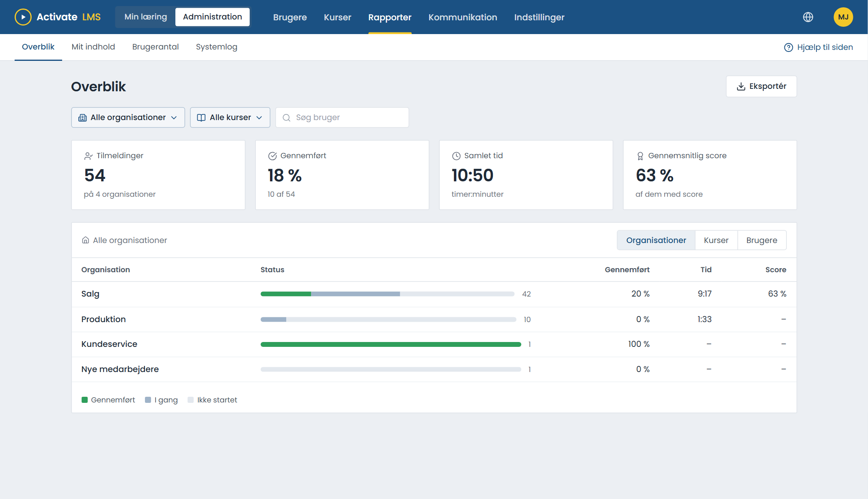Image resolution: width=868 pixels, height=499 pixels.
Task: Focus the Søg bruger search field
Action: coord(342,118)
